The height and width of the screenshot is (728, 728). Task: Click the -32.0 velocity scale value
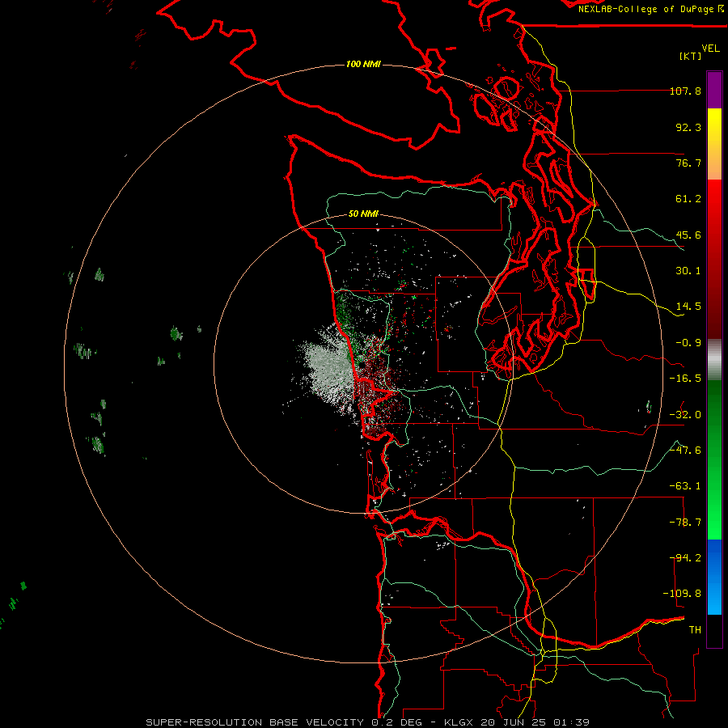point(685,415)
